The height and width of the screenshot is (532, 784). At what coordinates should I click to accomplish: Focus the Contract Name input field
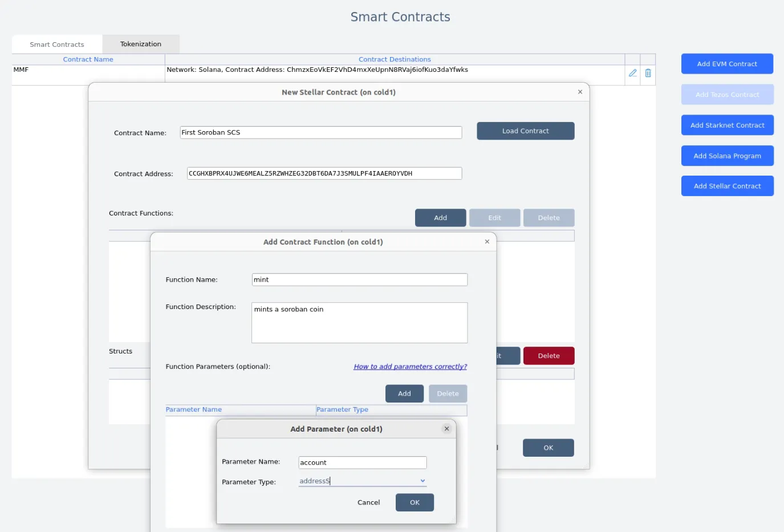321,132
